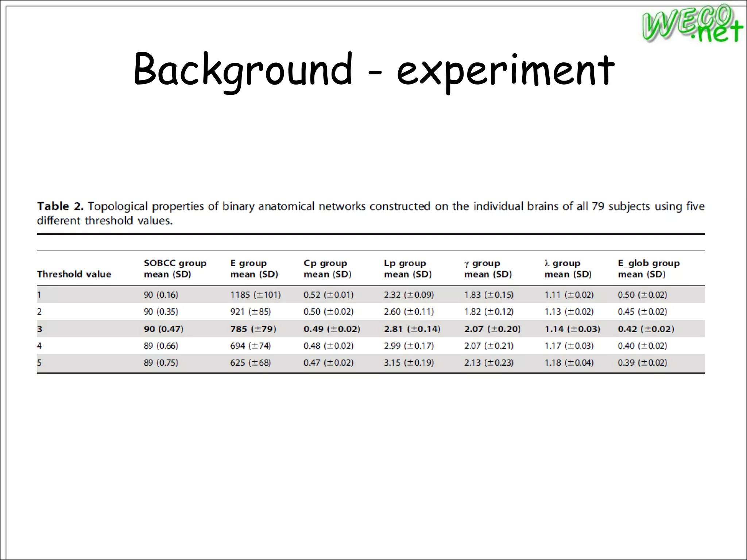Screen dimensions: 747x560
Task: Click the bold 785 (±79) cell
Action: point(253,329)
